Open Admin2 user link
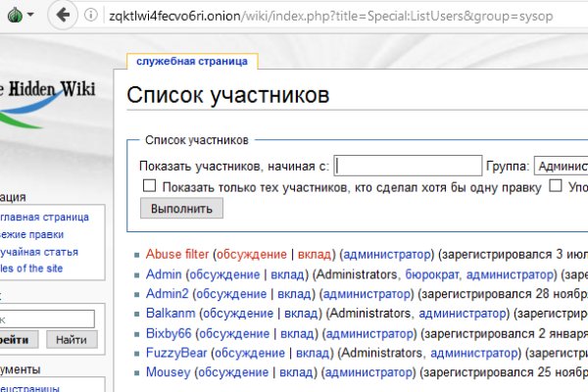This screenshot has height=392, width=588. tap(167, 293)
